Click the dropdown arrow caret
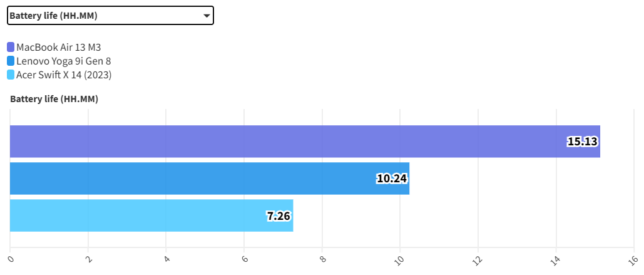 pyautogui.click(x=207, y=16)
